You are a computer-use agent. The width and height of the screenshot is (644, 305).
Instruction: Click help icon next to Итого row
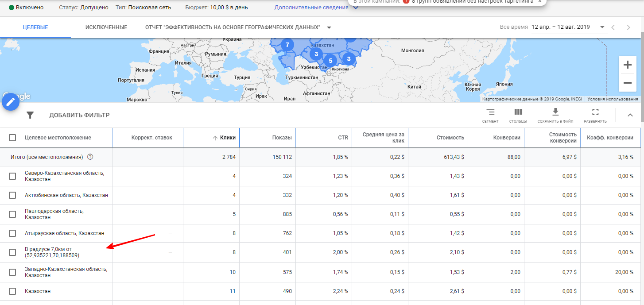point(90,157)
